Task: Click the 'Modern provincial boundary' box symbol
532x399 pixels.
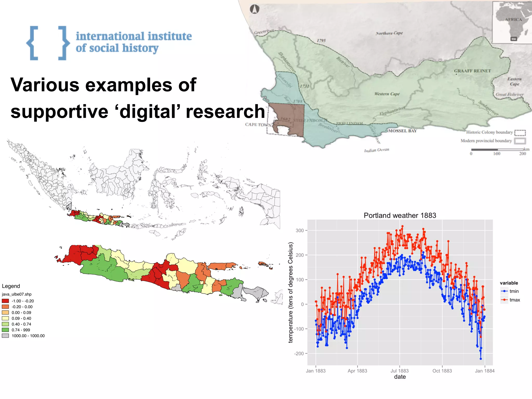Action: [x=520, y=141]
